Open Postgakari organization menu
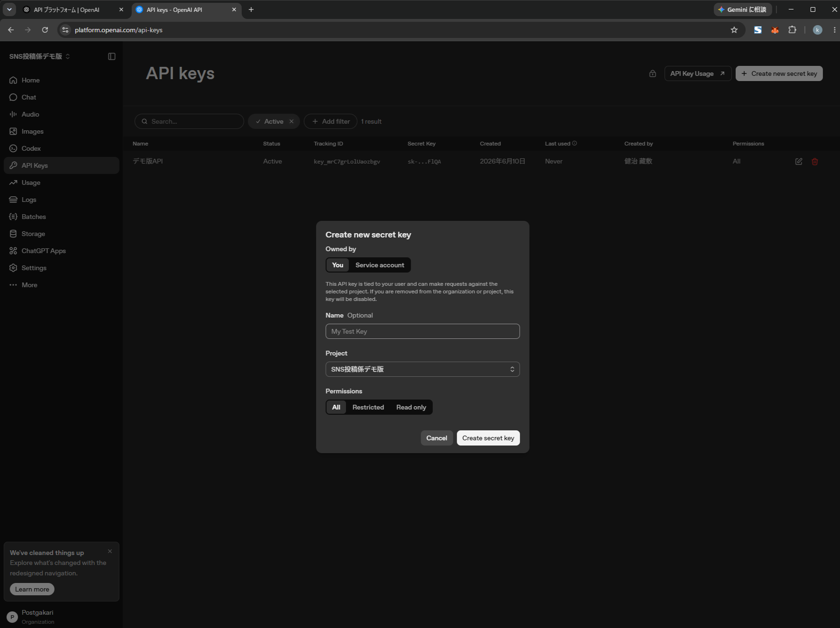 (61, 617)
